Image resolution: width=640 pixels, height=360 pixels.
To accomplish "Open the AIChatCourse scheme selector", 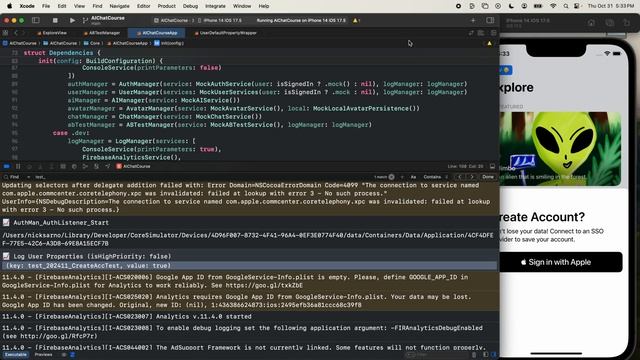I will (171, 20).
